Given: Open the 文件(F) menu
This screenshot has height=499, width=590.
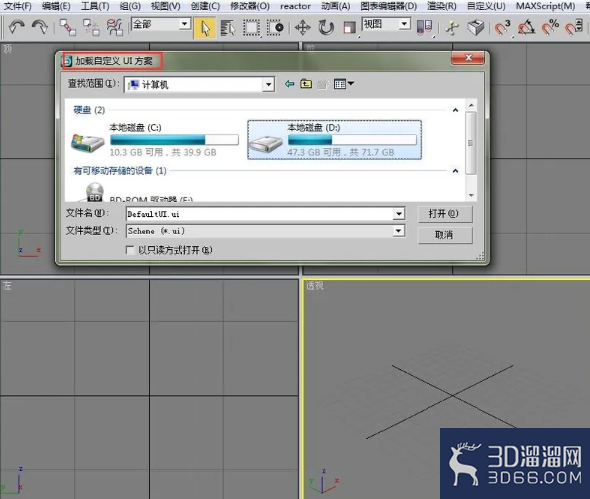Looking at the screenshot, I should point(17,6).
